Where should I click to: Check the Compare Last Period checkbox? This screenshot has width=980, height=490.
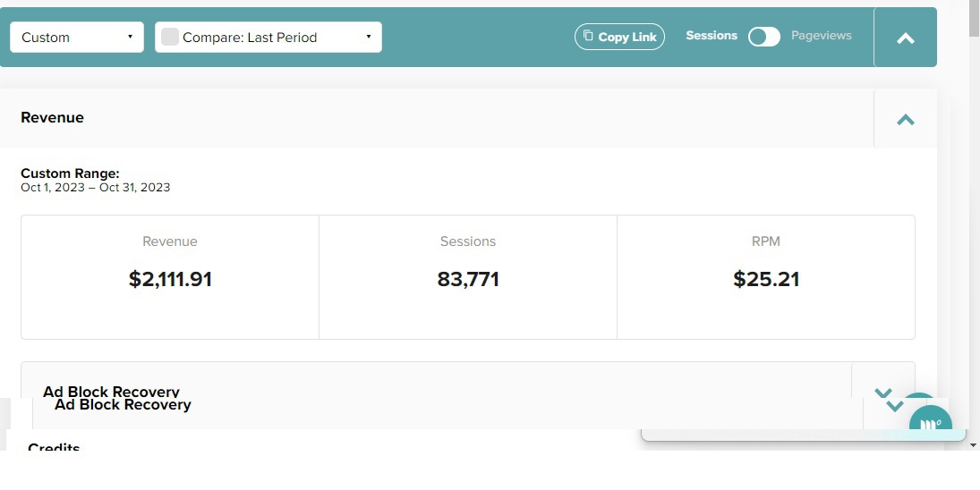[x=169, y=37]
